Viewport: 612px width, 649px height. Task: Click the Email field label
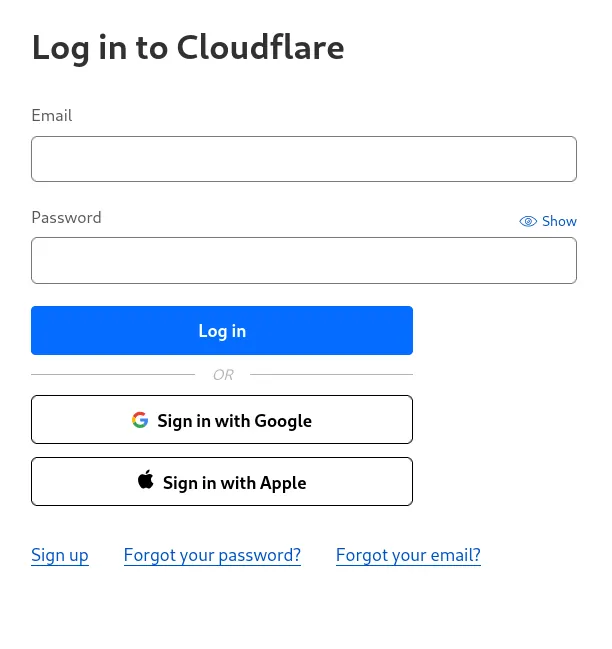[x=52, y=115]
